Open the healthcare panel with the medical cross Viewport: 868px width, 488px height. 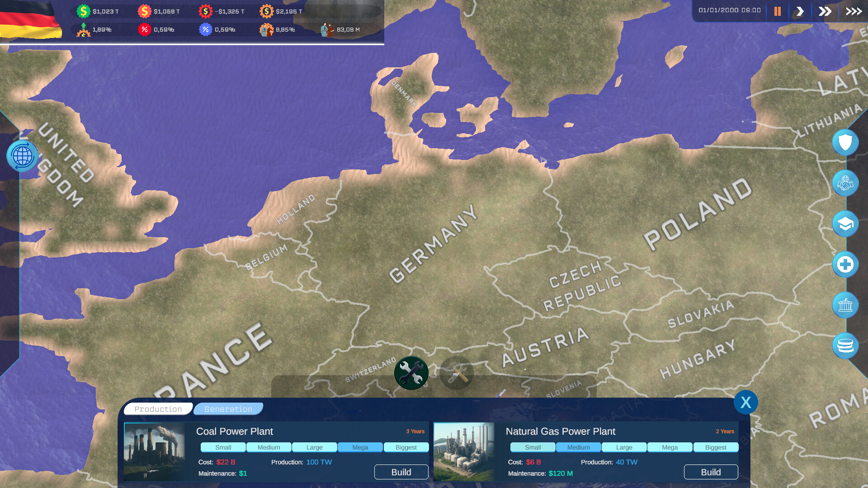click(845, 264)
